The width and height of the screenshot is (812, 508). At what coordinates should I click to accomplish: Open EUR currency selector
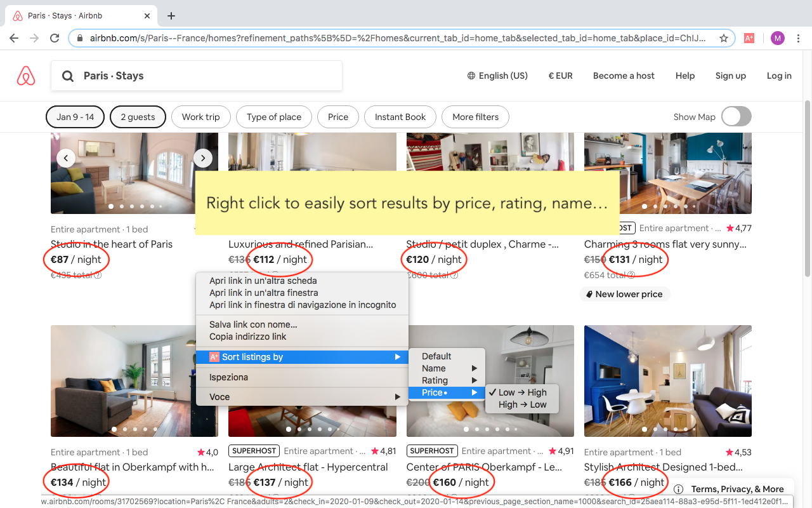pos(560,76)
